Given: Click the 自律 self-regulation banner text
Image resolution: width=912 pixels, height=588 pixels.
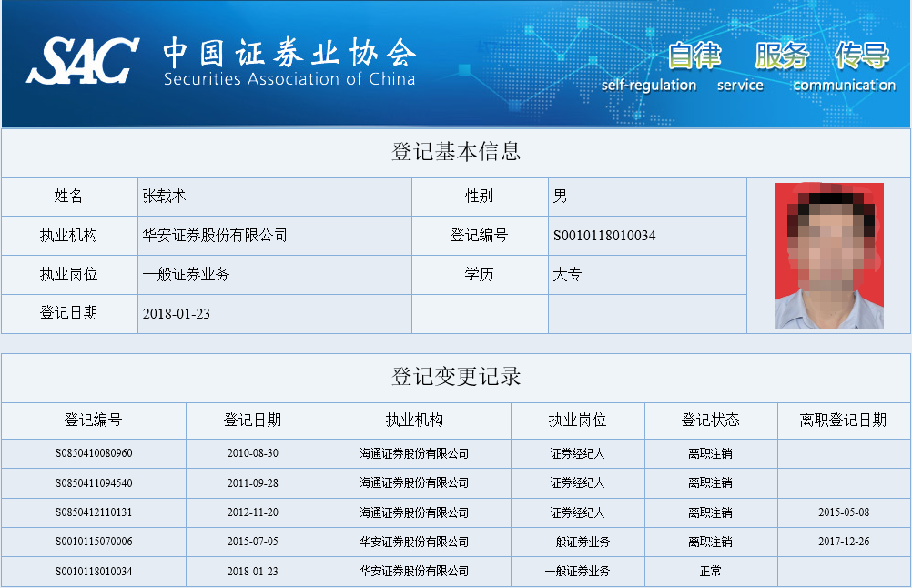Looking at the screenshot, I should click(x=649, y=66).
